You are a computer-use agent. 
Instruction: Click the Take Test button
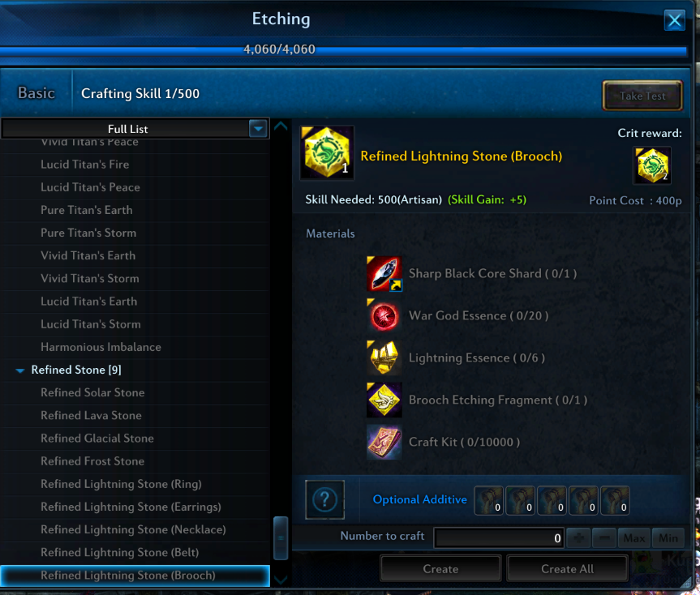642,96
